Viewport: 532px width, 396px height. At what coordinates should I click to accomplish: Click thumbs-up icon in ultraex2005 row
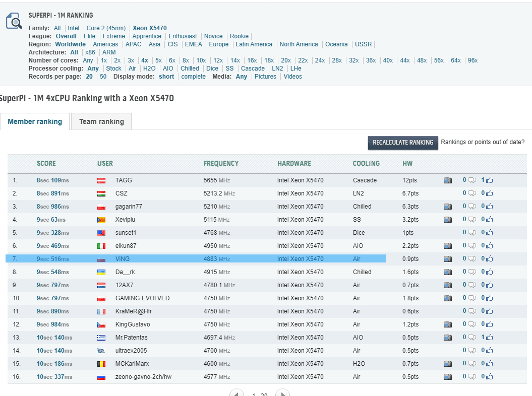tap(489, 351)
